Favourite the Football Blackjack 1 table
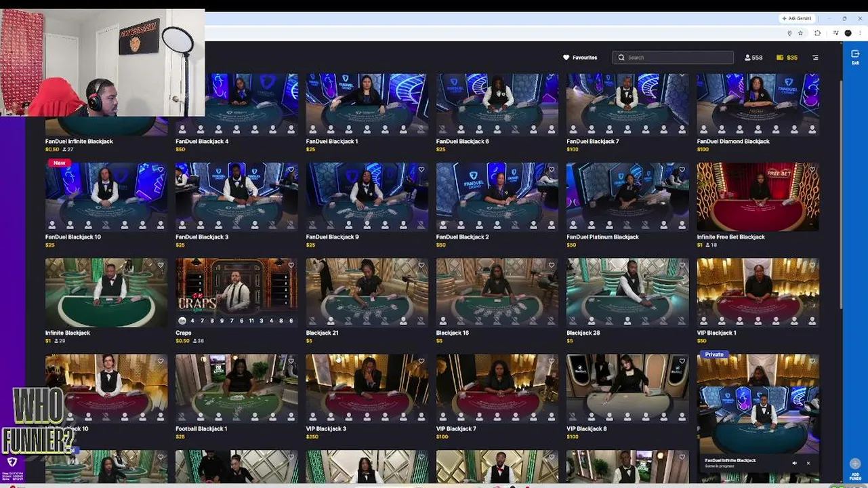This screenshot has width=868, height=488. pos(291,362)
